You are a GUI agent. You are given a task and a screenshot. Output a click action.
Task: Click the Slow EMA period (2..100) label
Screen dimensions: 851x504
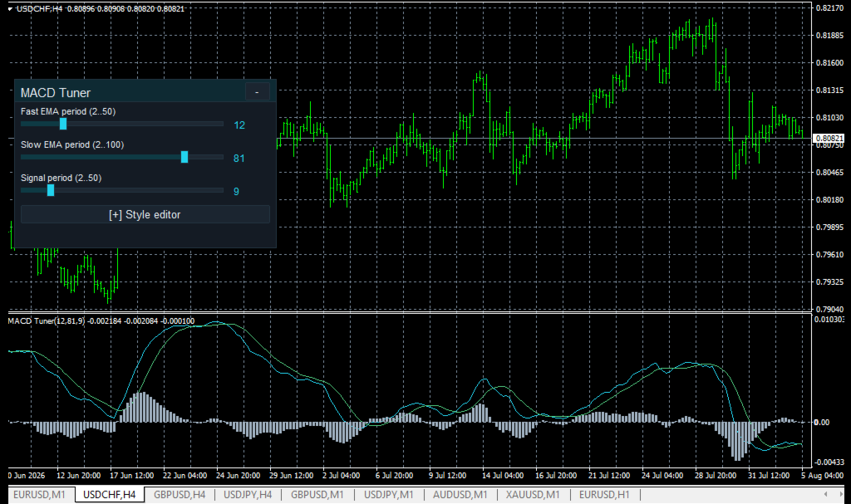click(x=72, y=144)
